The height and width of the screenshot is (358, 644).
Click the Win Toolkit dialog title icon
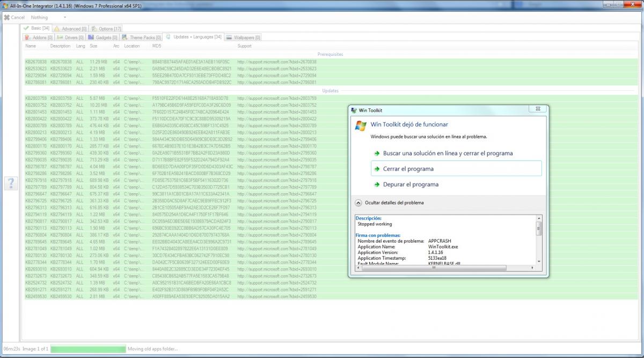(x=354, y=110)
